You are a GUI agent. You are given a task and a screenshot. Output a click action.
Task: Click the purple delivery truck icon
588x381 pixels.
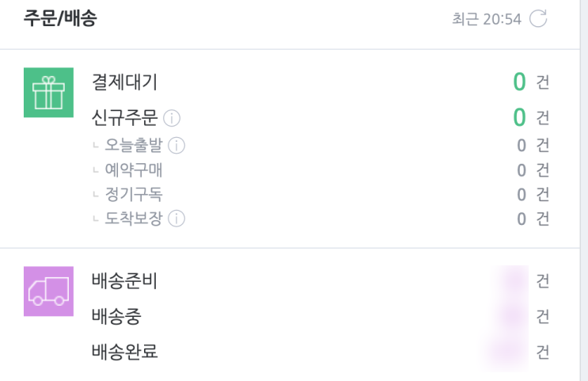click(48, 291)
